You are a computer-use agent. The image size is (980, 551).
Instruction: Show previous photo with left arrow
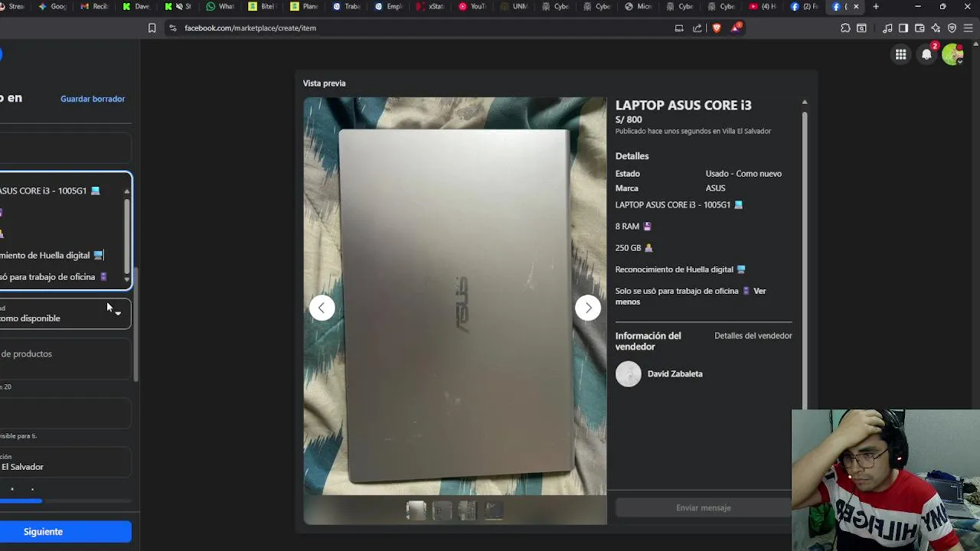click(x=322, y=308)
